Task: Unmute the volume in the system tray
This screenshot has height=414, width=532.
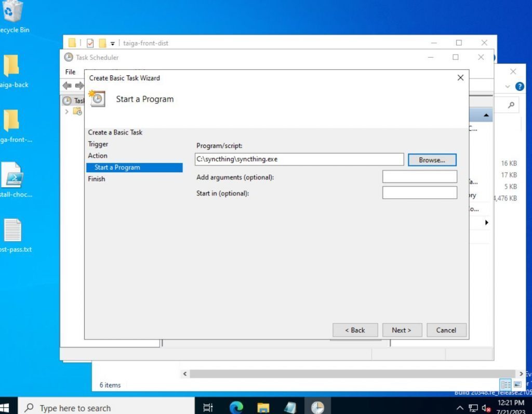Action: 486,407
